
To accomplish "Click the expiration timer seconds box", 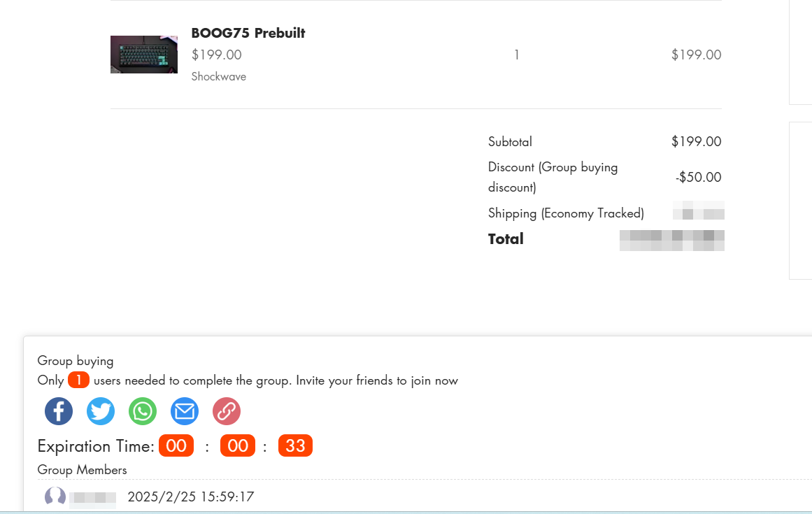I will point(295,446).
